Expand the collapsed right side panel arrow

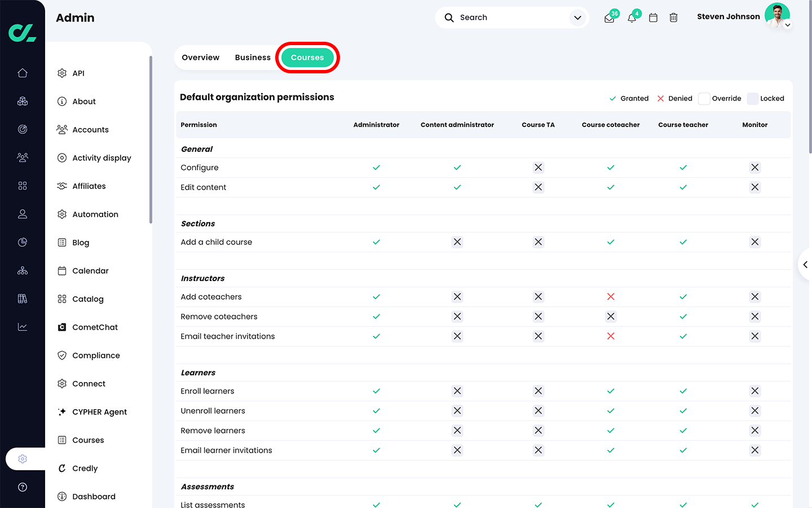point(805,264)
